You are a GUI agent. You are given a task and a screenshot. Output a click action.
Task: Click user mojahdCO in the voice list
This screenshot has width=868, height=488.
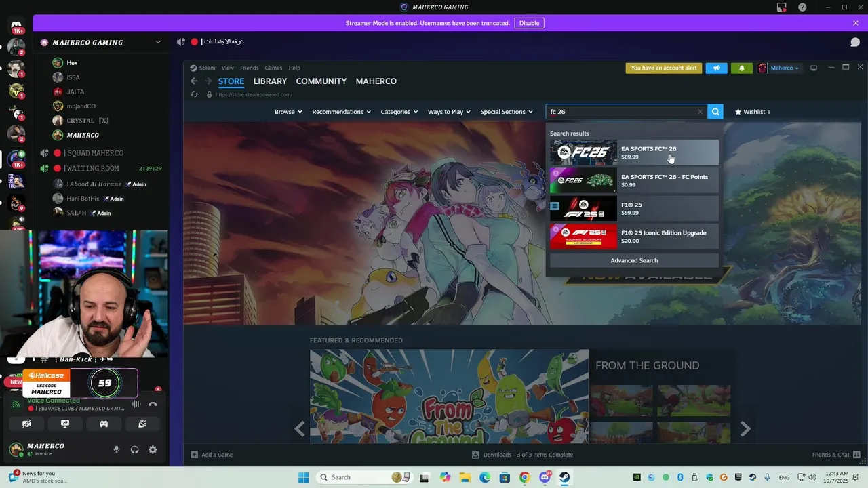[81, 106]
